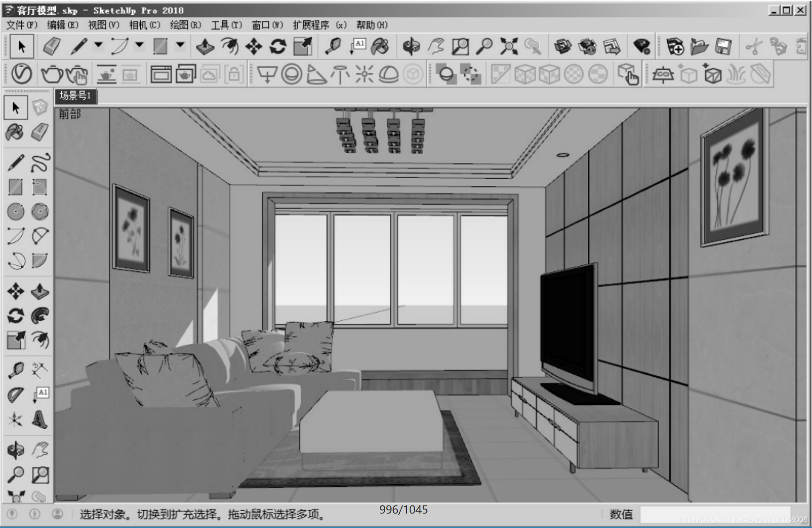Image resolution: width=812 pixels, height=528 pixels.
Task: Select the left-panel 3D Text tool
Action: click(40, 419)
